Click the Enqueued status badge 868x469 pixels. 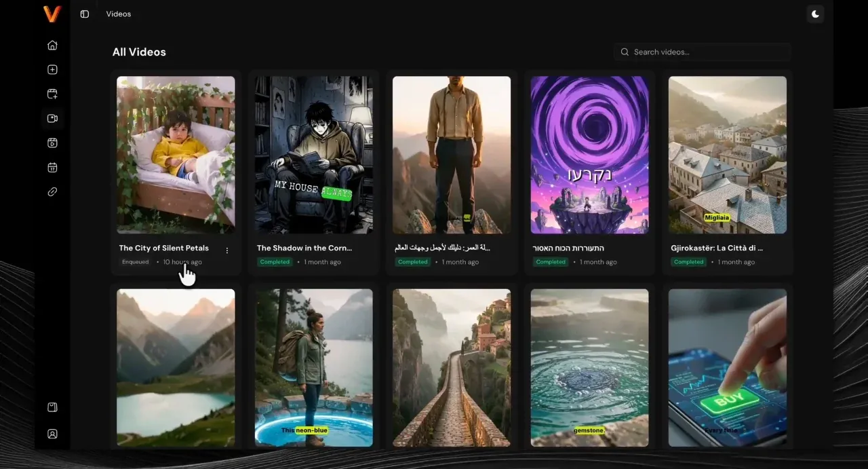(136, 262)
